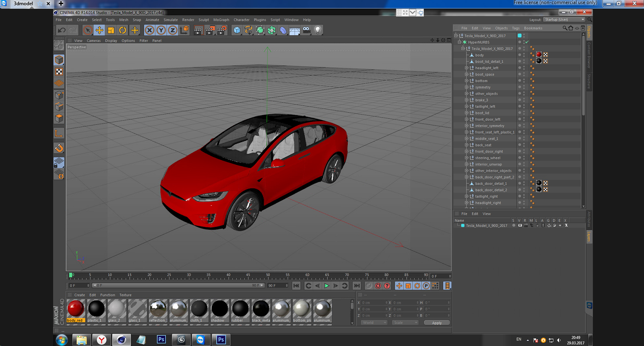Toggle HyperNURBS enable checkmark
644x346 pixels.
click(x=527, y=42)
